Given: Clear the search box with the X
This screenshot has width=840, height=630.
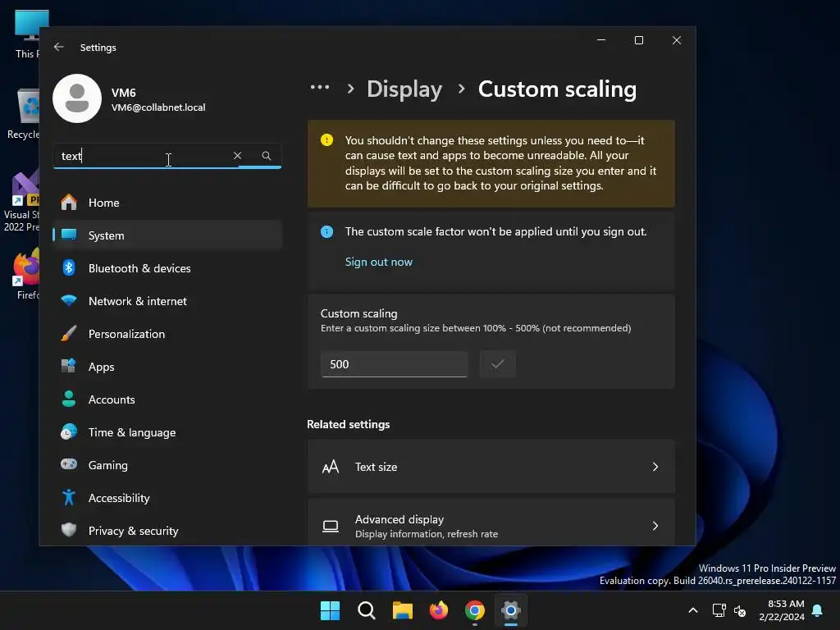Looking at the screenshot, I should tap(237, 155).
